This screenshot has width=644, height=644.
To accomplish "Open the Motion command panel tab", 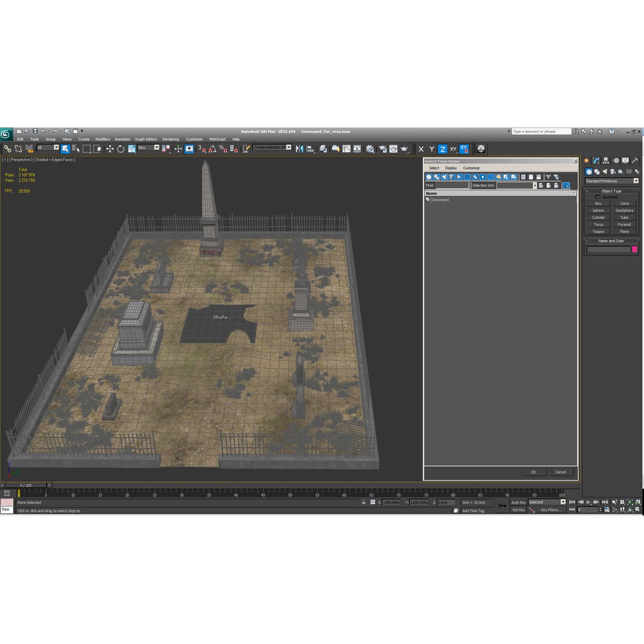I will tap(615, 160).
